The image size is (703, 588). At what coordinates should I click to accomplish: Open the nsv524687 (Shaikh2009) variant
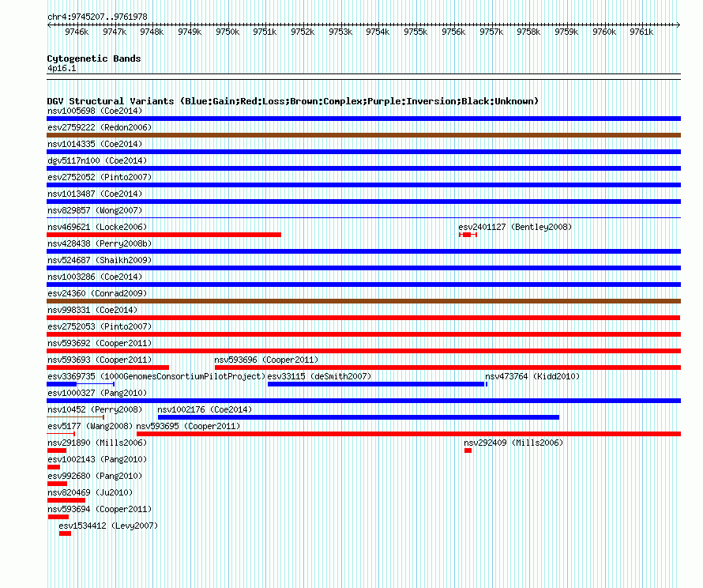(x=100, y=260)
